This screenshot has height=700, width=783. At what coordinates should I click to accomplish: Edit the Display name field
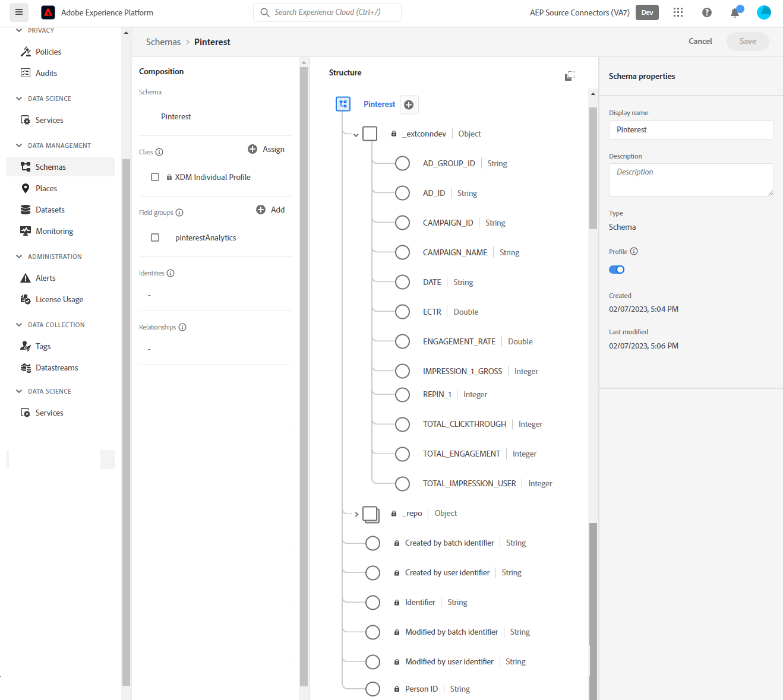692,130
